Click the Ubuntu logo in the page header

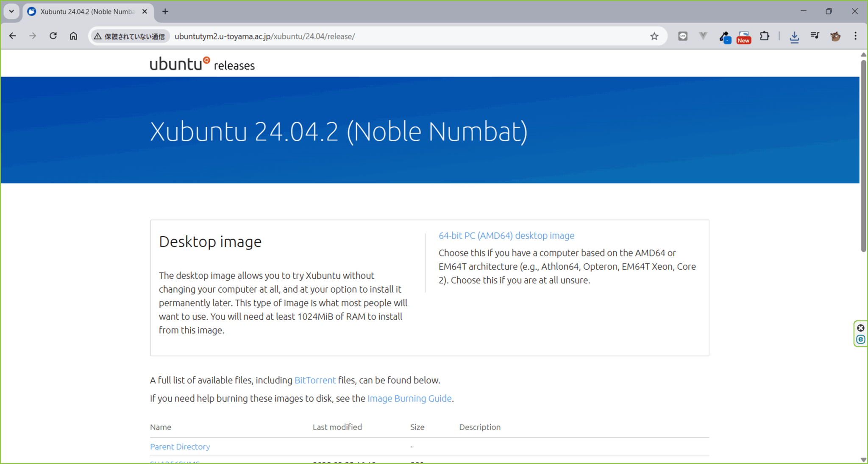pyautogui.click(x=178, y=63)
